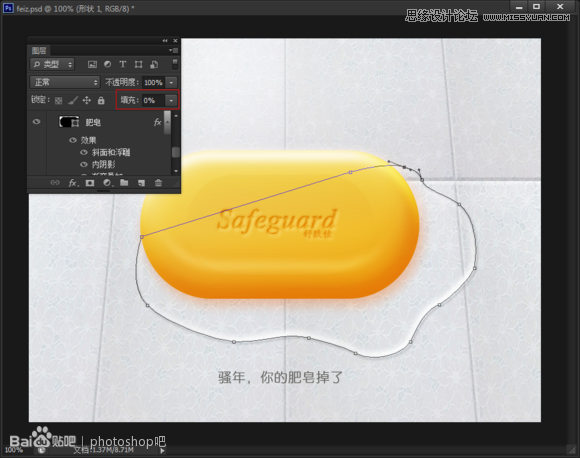Filter for shape layers icon
Screen dimensions: 580x458
pos(138,64)
